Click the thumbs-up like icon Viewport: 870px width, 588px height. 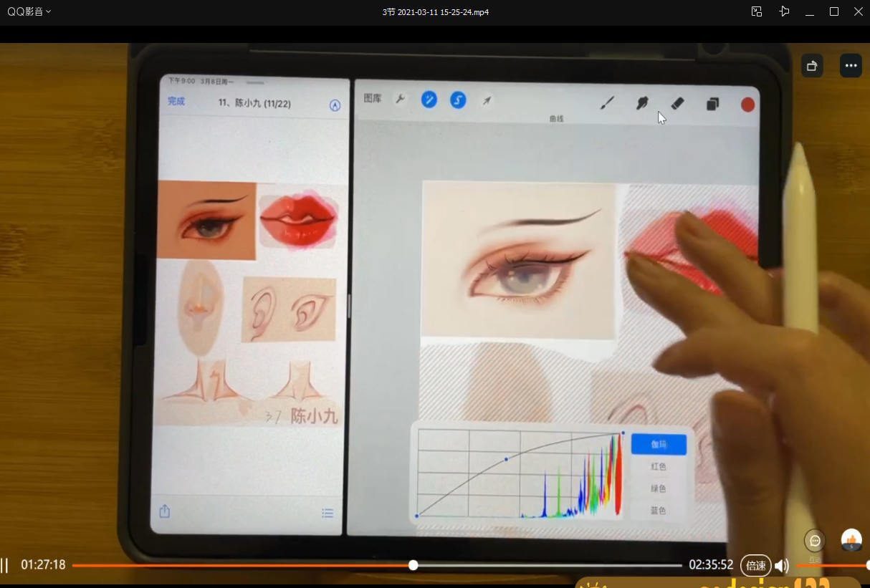(x=851, y=540)
